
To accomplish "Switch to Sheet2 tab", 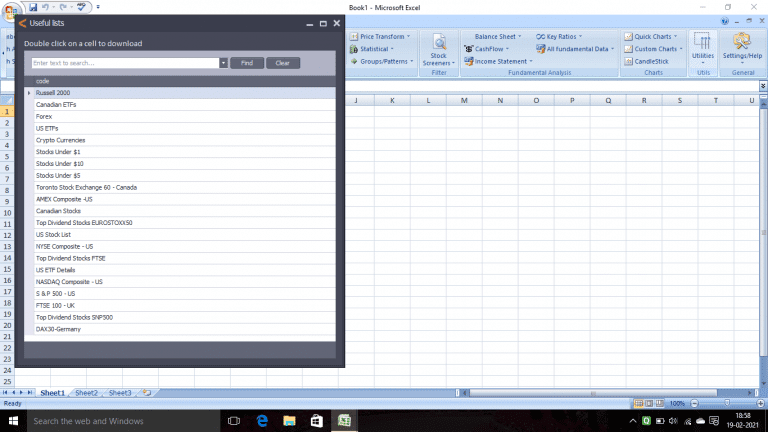I will click(x=86, y=393).
